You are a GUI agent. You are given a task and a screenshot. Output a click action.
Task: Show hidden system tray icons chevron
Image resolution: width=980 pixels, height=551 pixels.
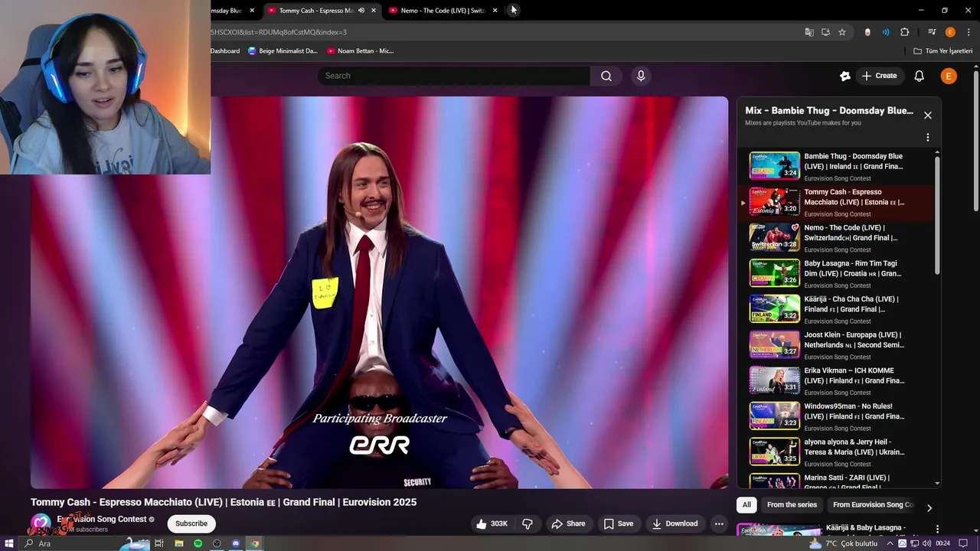tap(890, 543)
